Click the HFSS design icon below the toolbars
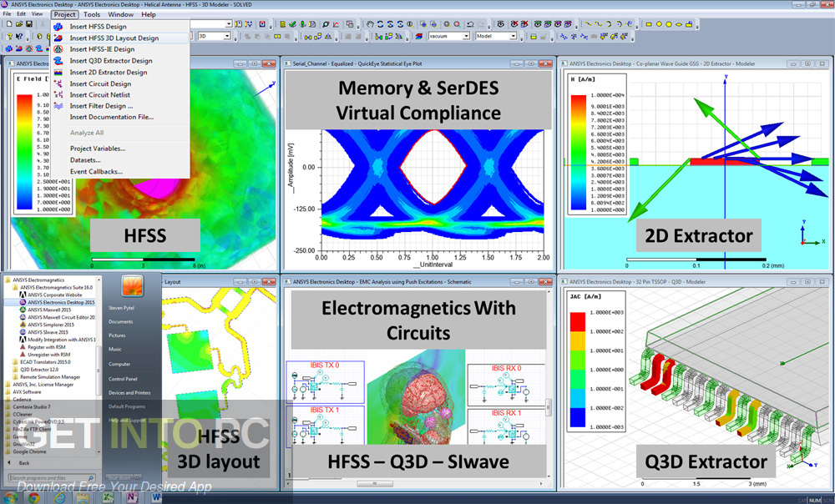This screenshot has height=504, width=835. point(9,48)
